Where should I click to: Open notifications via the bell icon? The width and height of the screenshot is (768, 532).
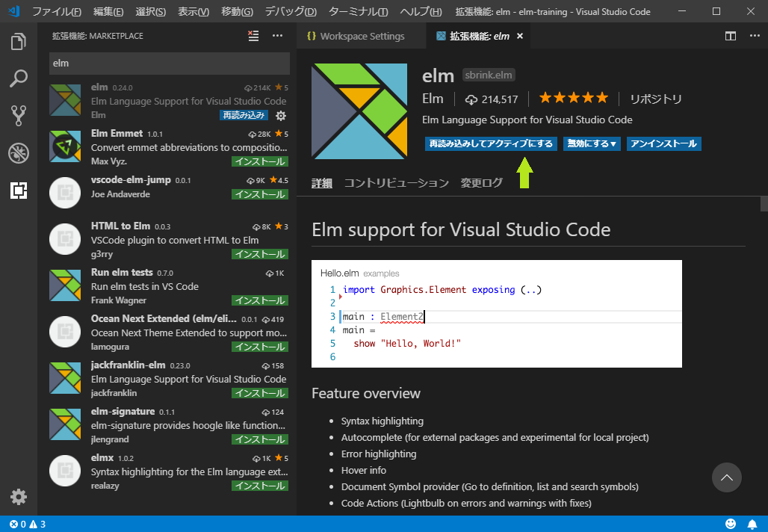(x=753, y=523)
